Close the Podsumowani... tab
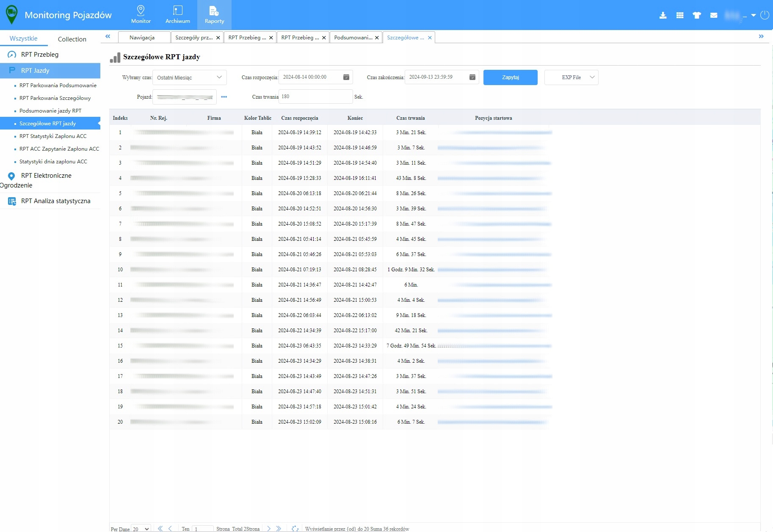The image size is (773, 532). pos(377,38)
